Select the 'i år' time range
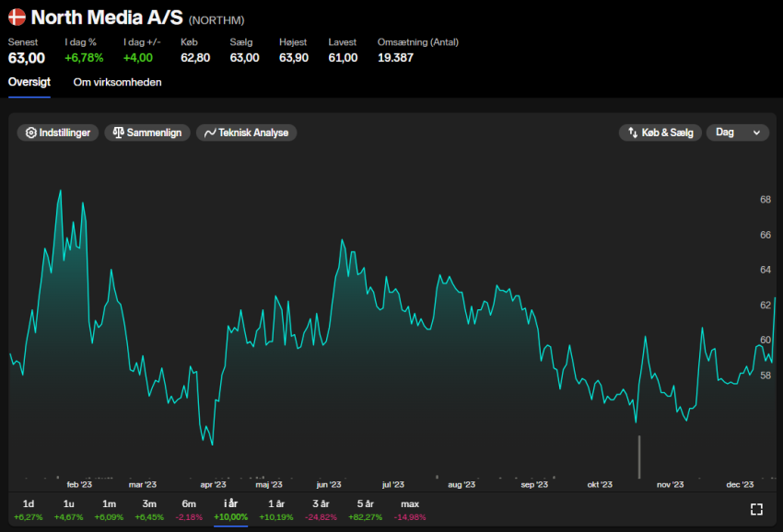This screenshot has width=783, height=532. click(230, 510)
